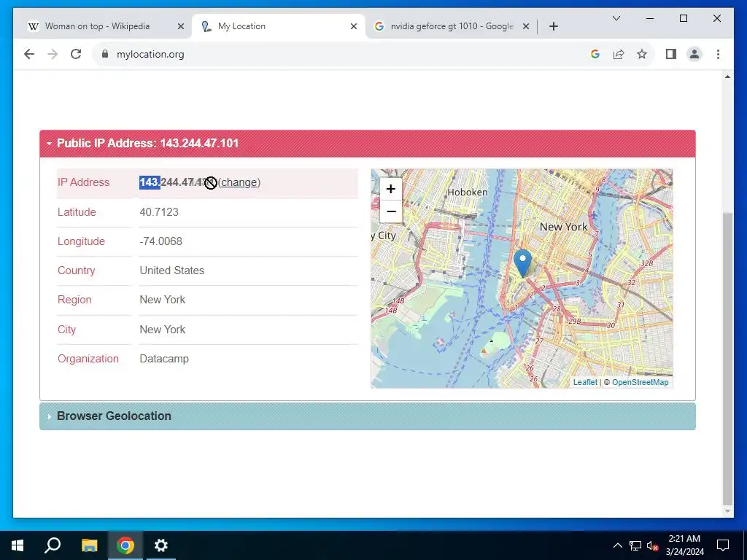Click the IP Address row label

click(83, 182)
